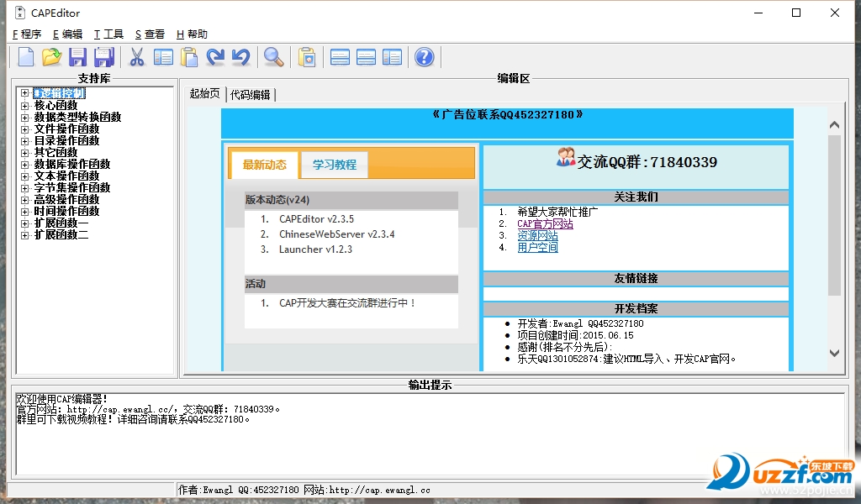Open help with the blue question mark icon
The width and height of the screenshot is (861, 504).
tap(424, 57)
